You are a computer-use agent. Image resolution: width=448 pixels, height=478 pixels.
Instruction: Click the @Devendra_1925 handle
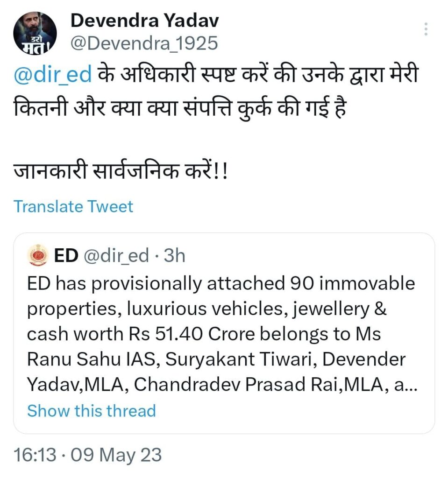pyautogui.click(x=144, y=43)
